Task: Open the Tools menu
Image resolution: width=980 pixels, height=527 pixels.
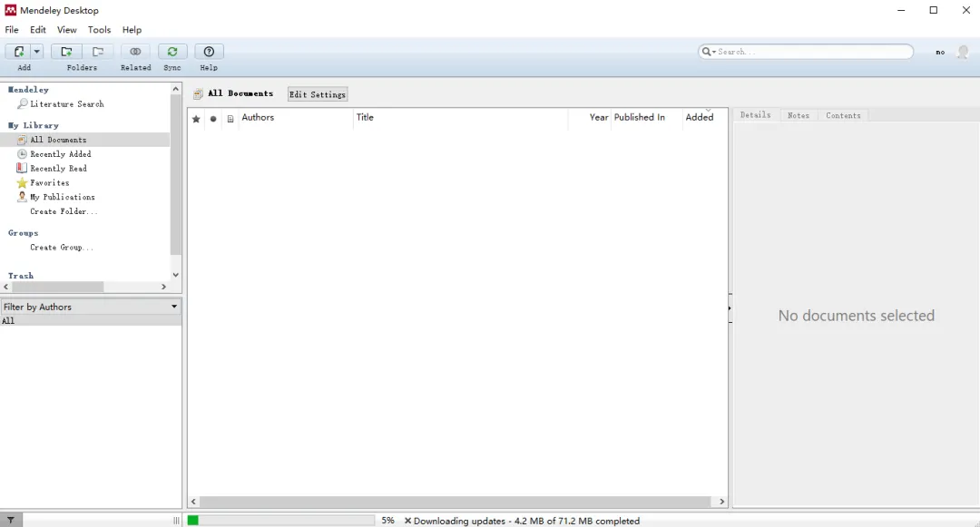Action: 100,29
